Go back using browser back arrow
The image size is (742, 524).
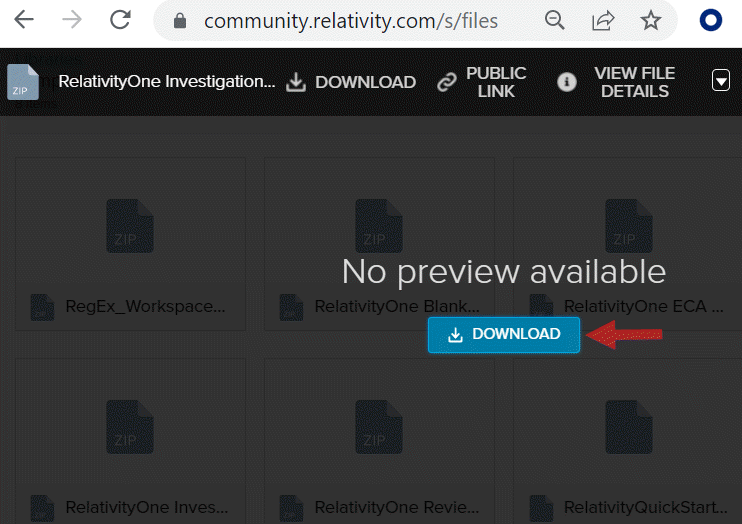[24, 20]
